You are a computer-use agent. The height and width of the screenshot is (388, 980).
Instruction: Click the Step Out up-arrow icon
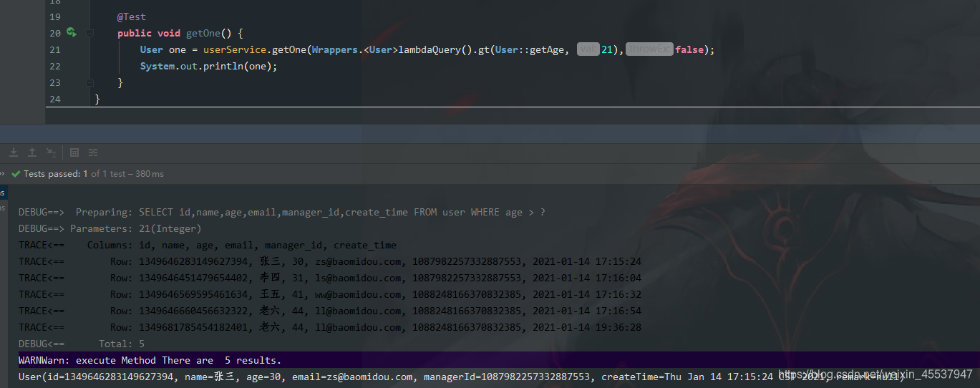coord(32,152)
